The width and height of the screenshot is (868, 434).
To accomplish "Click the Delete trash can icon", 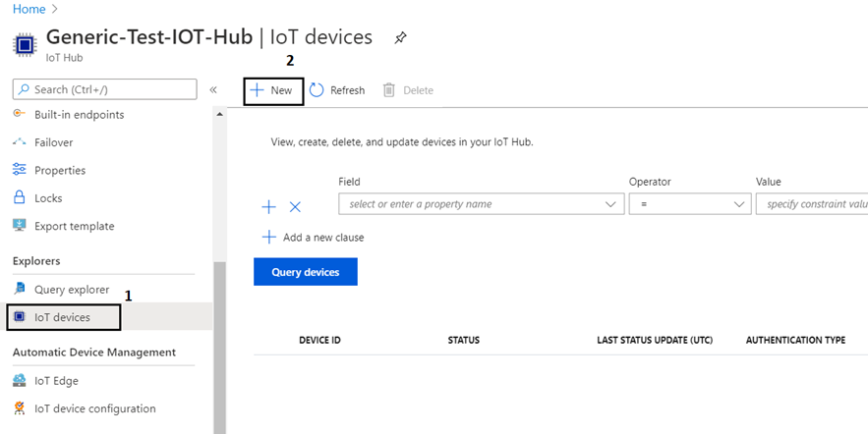I will click(x=389, y=90).
